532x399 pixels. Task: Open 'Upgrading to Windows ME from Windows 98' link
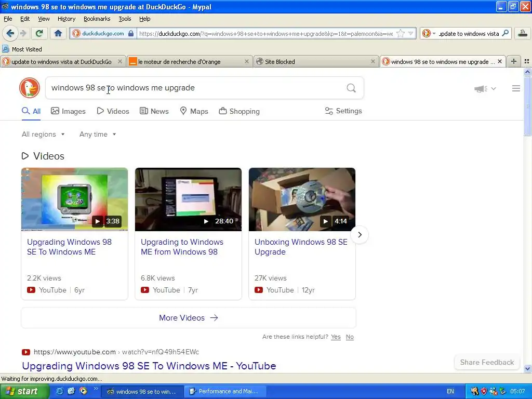pos(182,247)
